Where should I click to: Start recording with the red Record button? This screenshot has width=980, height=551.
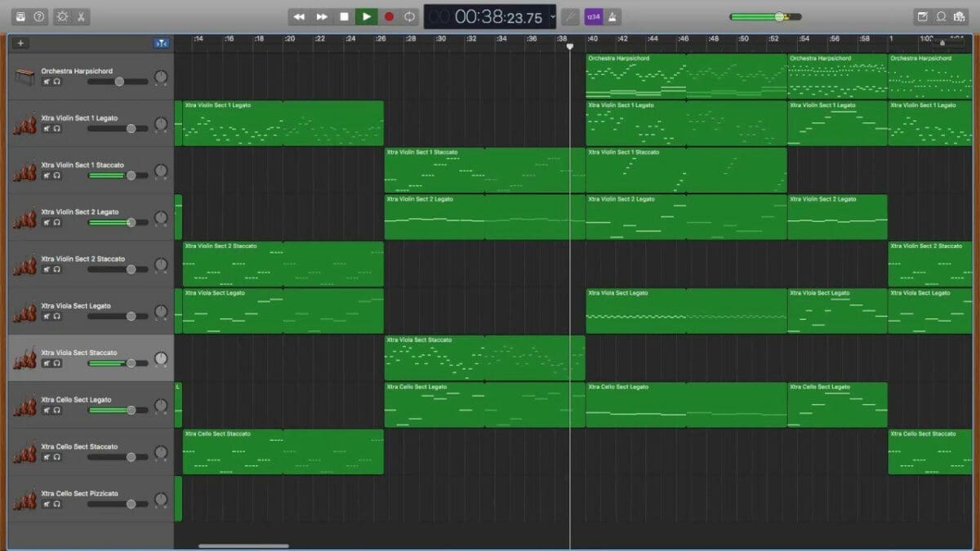(x=389, y=16)
